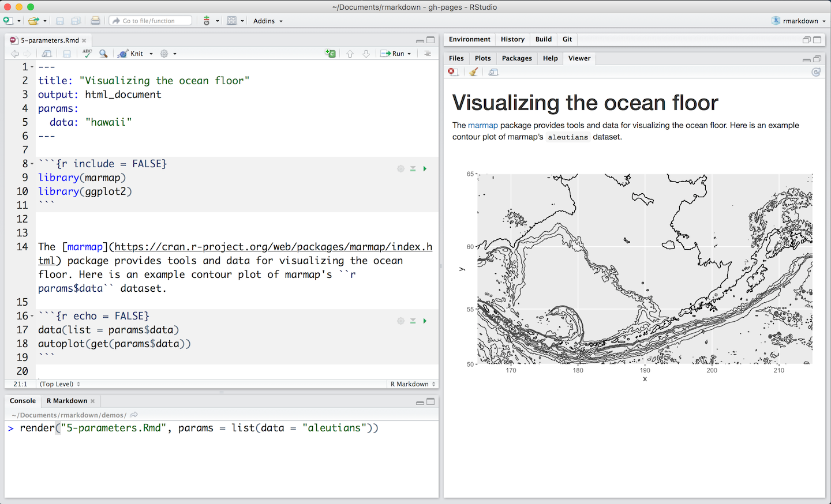
Task: Run all chunks above line 16 chunk
Action: point(413,321)
